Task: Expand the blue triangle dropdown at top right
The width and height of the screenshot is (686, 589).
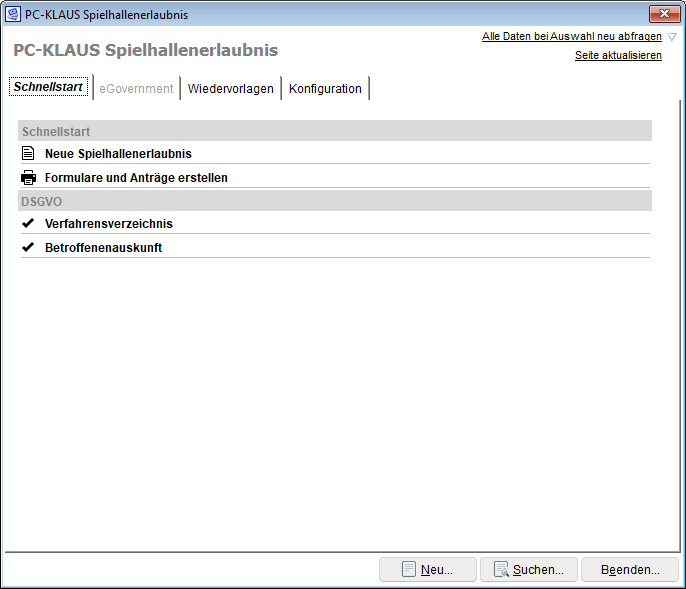Action: pos(672,37)
